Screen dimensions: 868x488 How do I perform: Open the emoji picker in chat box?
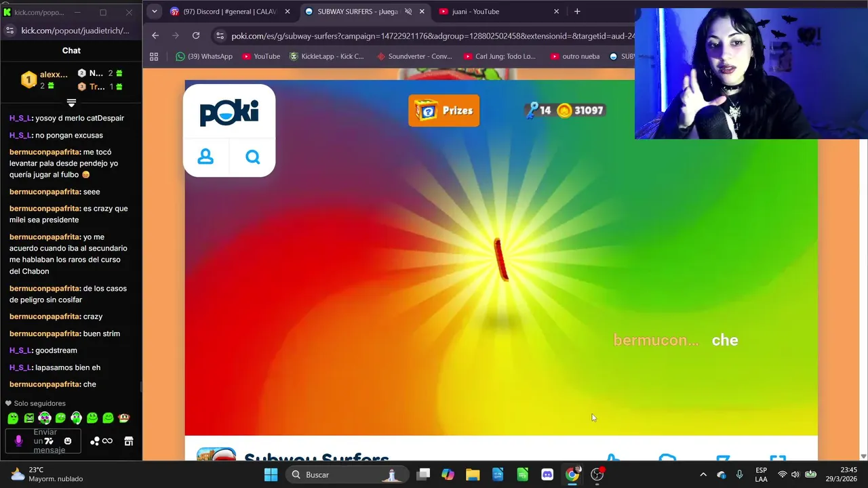[68, 441]
